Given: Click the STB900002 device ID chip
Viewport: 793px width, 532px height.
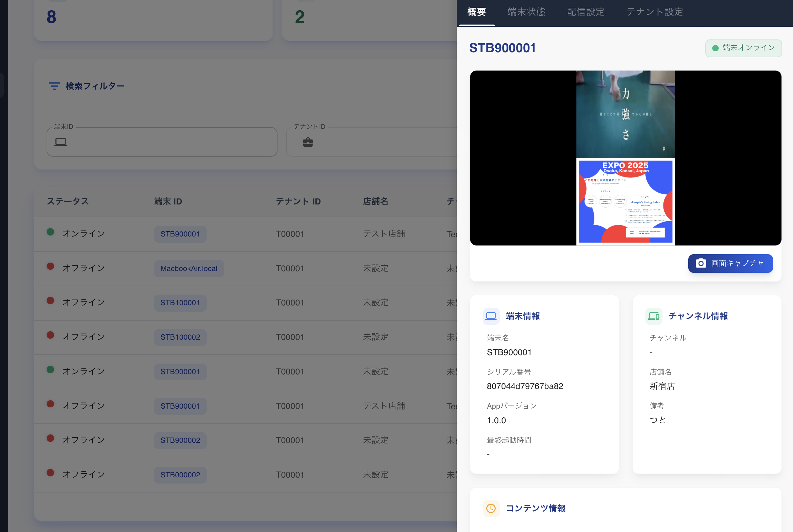Looking at the screenshot, I should click(180, 440).
